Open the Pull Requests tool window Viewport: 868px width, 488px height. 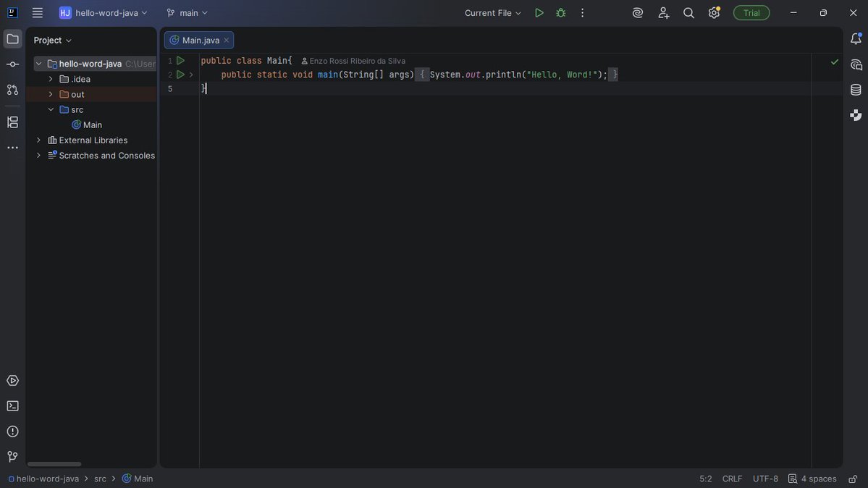(x=12, y=90)
